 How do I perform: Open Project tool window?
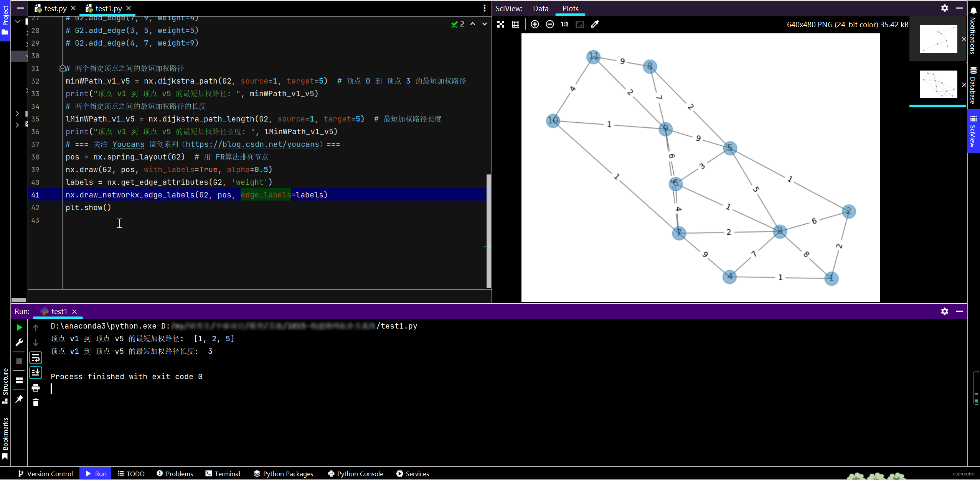point(5,20)
